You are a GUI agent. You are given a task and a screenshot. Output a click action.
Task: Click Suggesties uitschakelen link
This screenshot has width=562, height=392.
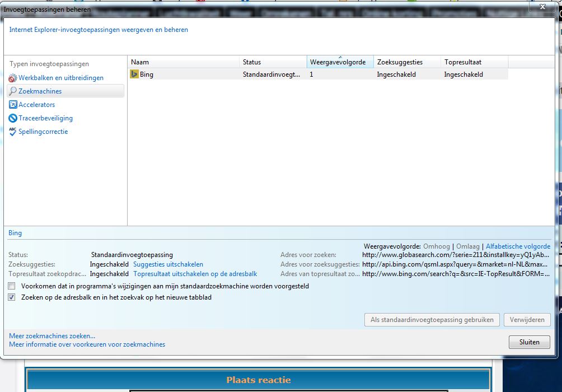(x=168, y=264)
